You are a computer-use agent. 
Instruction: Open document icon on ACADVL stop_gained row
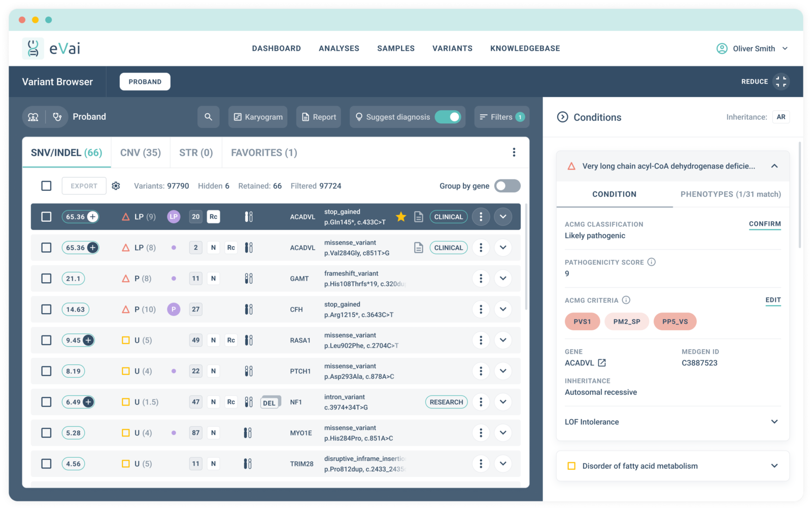(419, 217)
